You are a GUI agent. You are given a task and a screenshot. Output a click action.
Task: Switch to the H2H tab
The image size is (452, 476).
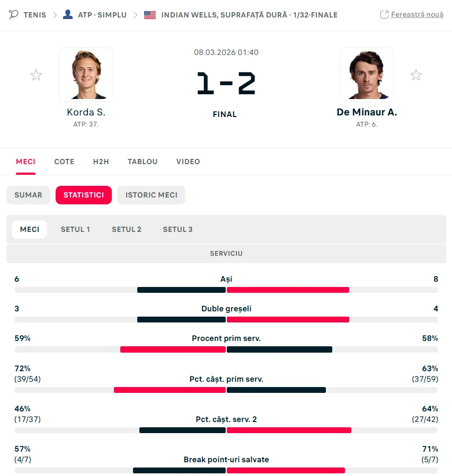(101, 161)
